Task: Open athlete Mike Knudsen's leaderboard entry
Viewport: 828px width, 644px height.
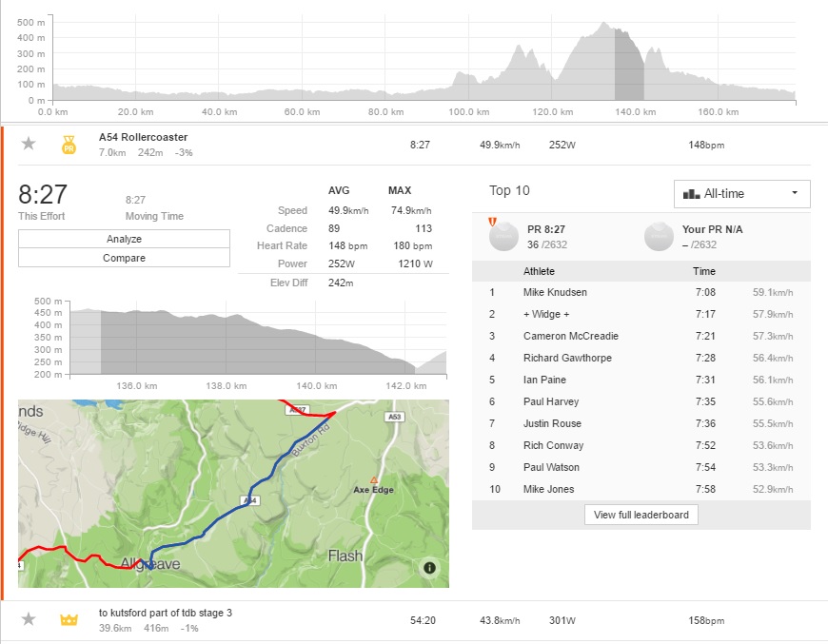Action: point(554,292)
